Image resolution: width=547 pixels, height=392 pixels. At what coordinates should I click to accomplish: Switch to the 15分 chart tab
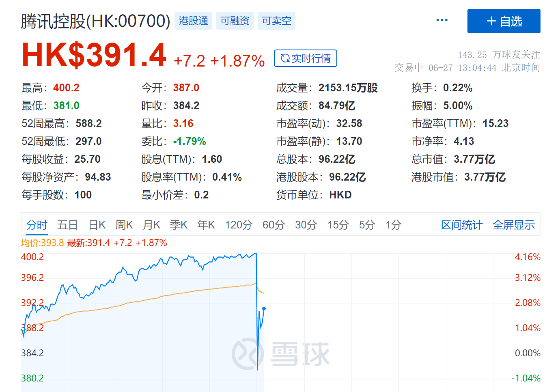click(338, 225)
